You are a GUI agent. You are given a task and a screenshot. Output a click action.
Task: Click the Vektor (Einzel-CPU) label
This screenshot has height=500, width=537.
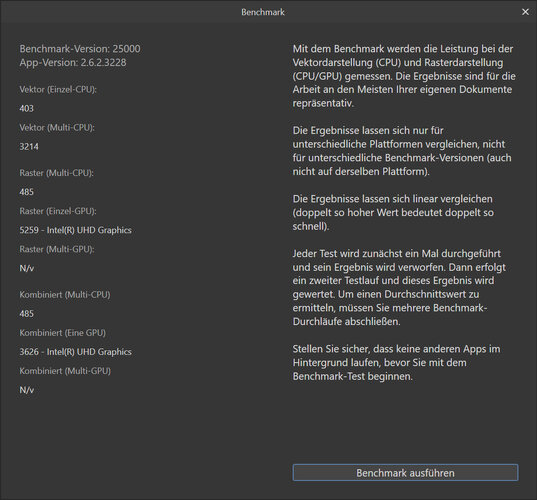[58, 89]
